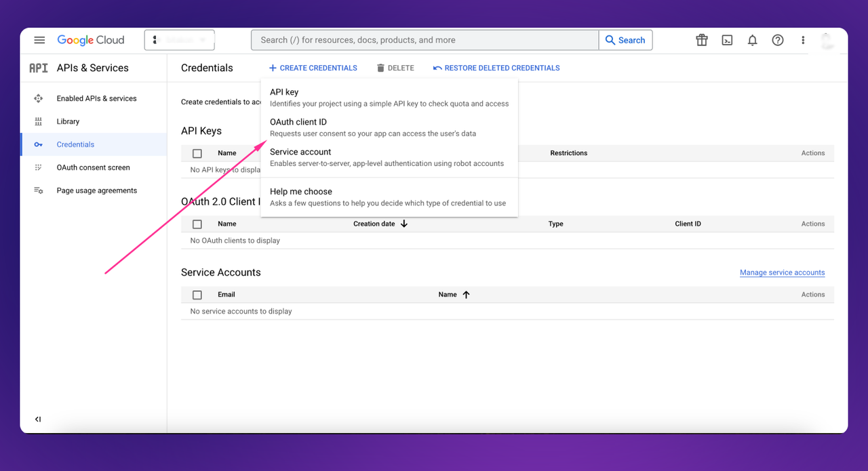Click the APIs & Services heading
Viewport: 868px width, 471px height.
92,68
